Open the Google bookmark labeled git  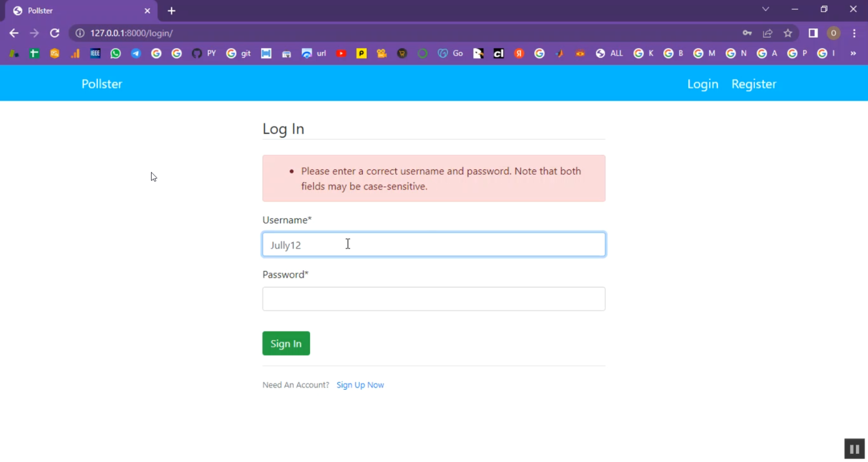238,53
